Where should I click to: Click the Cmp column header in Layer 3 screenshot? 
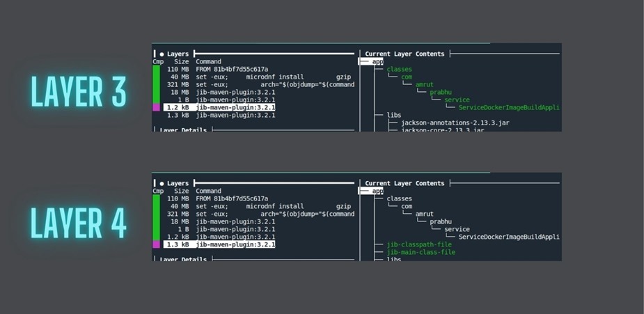click(x=158, y=61)
